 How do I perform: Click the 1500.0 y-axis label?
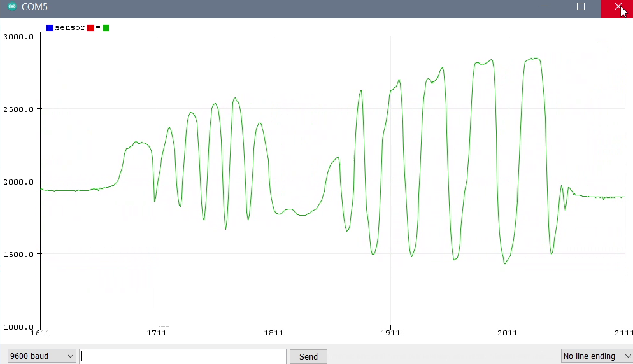(x=18, y=255)
